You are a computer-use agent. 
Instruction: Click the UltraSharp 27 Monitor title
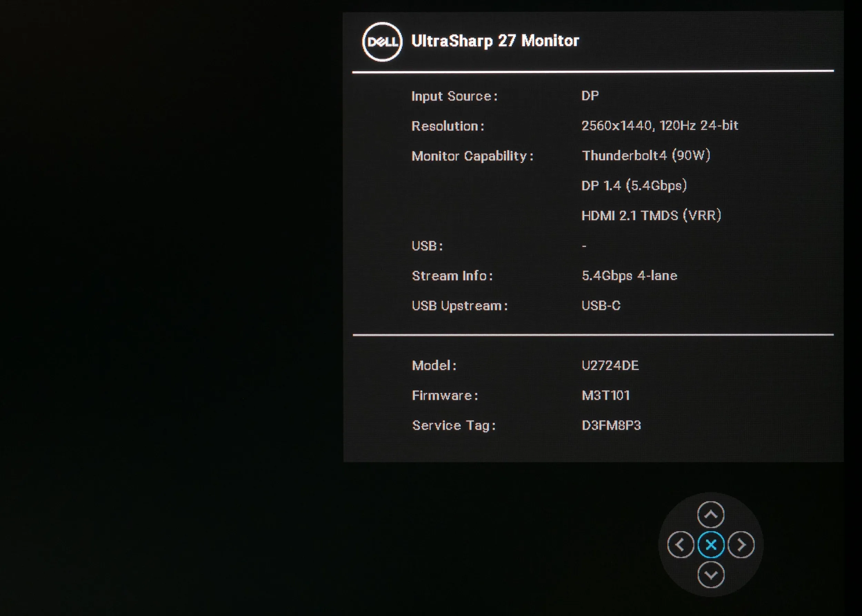click(x=495, y=41)
